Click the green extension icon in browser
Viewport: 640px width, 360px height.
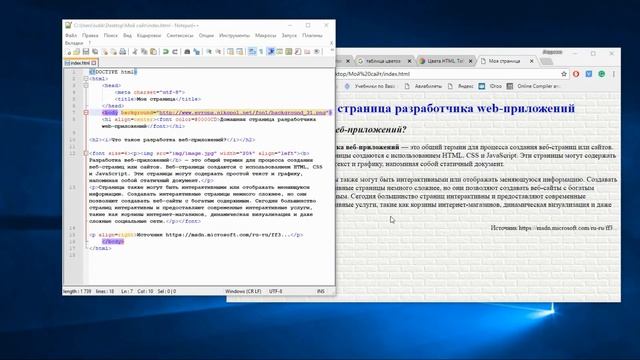[601, 74]
